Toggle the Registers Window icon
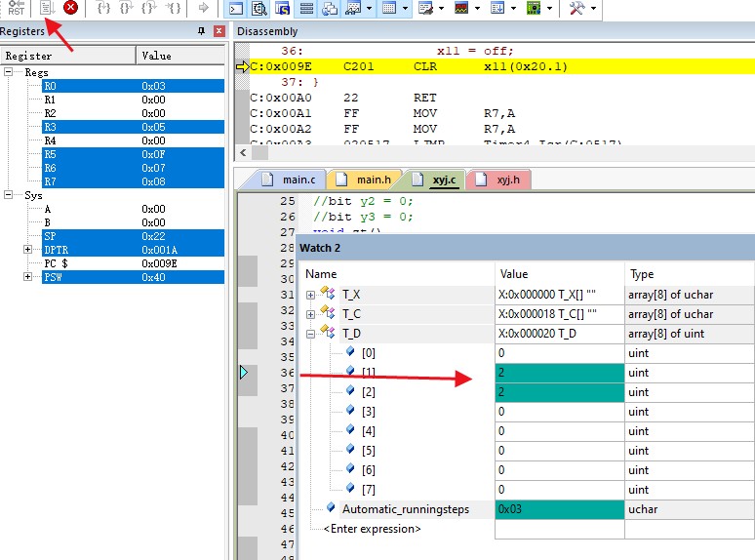Image resolution: width=755 pixels, height=560 pixels. (x=306, y=8)
